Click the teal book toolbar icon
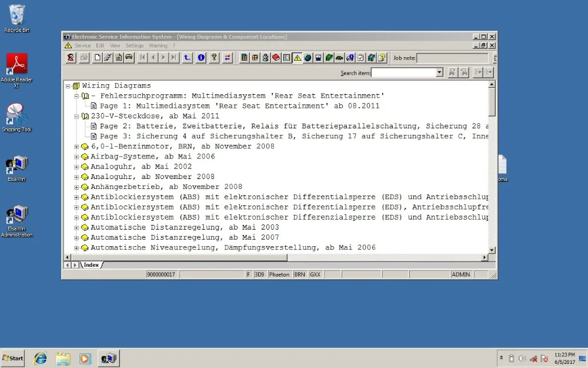588x368 pixels. 371,58
